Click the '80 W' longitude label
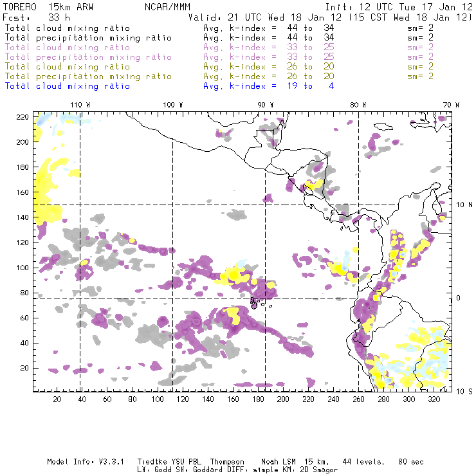This screenshot has width=476, height=476. (x=358, y=105)
